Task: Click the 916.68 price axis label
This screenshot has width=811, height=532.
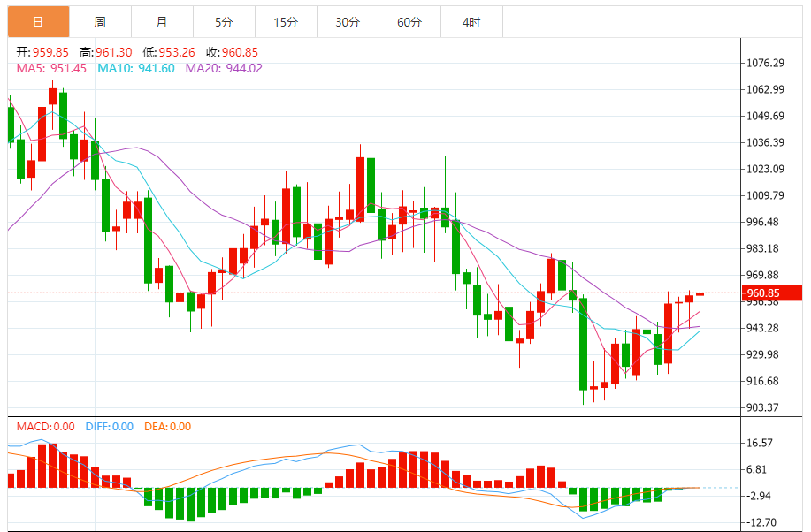Action: coord(762,381)
